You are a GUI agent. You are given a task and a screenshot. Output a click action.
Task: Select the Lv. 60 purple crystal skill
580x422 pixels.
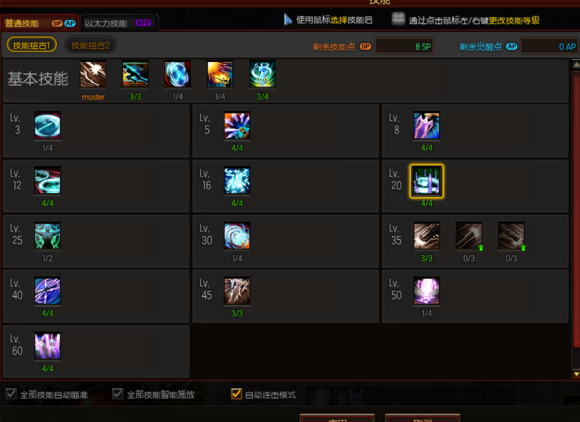pyautogui.click(x=47, y=346)
